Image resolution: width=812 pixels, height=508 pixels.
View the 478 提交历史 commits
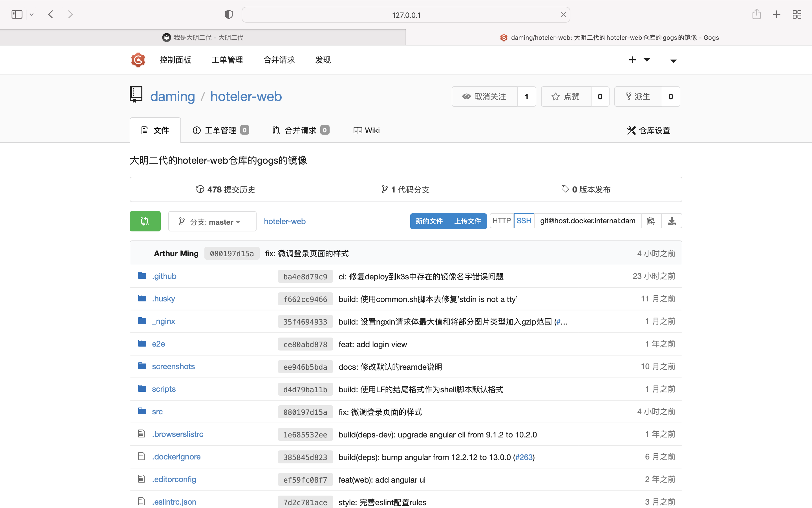tap(226, 189)
